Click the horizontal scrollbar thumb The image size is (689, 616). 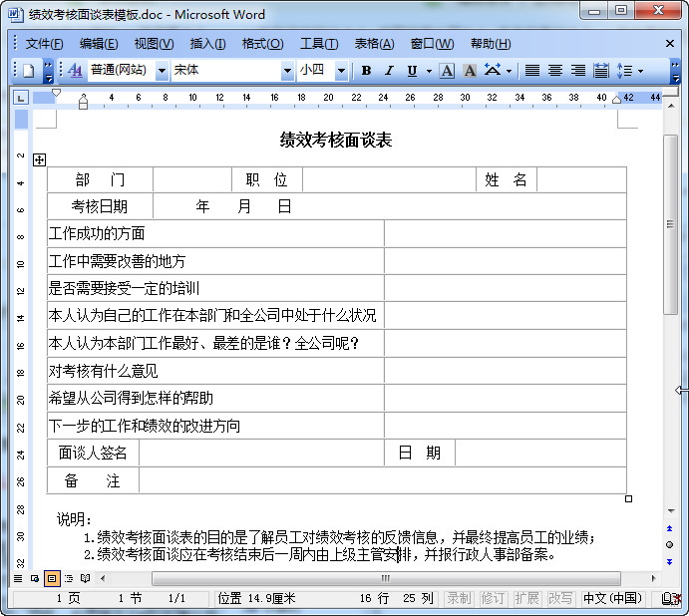[x=386, y=578]
